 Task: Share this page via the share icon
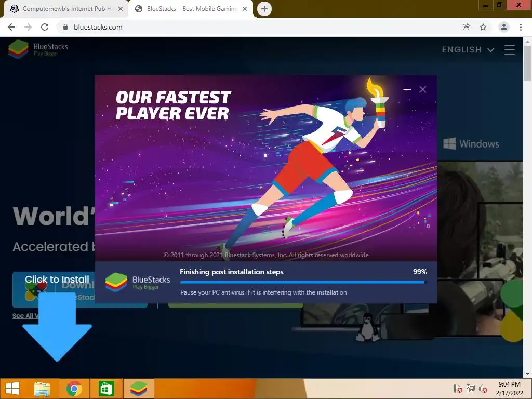pyautogui.click(x=466, y=27)
